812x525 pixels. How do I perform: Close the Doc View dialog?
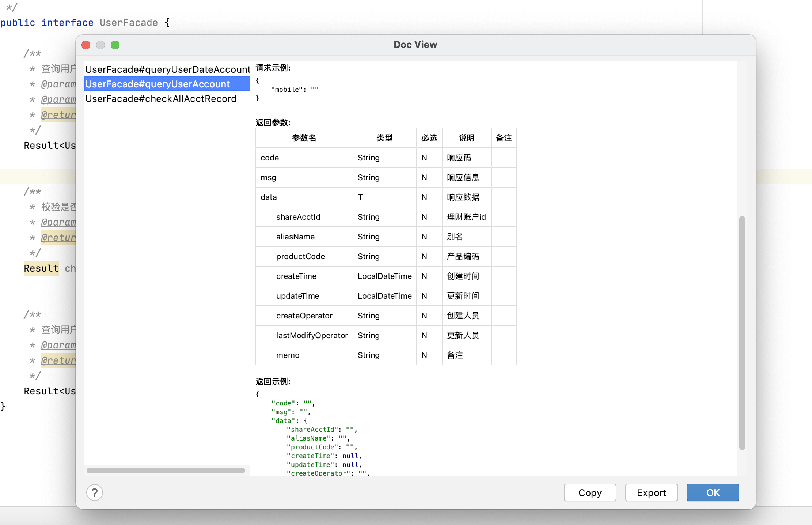tap(86, 45)
